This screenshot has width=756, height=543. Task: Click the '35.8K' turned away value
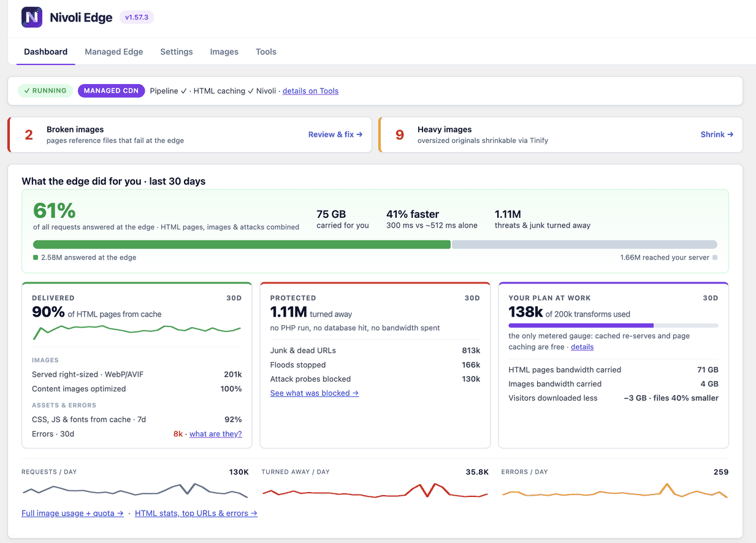[x=477, y=472]
